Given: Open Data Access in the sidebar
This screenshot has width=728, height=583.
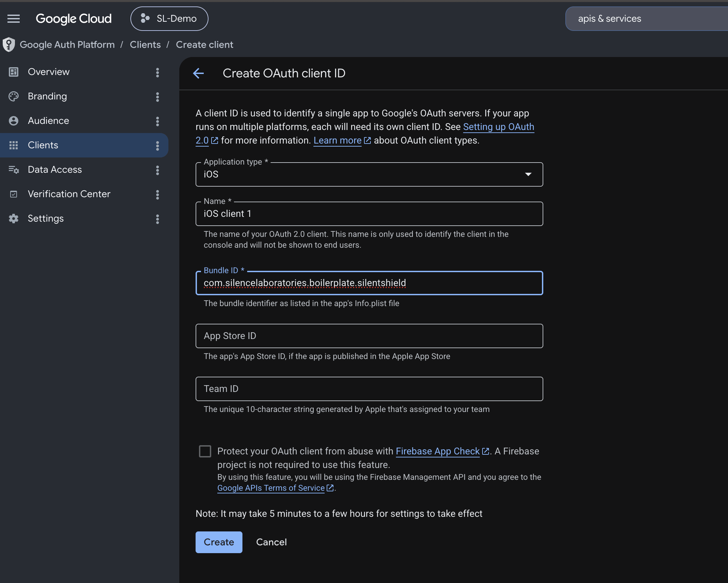Looking at the screenshot, I should 84,170.
